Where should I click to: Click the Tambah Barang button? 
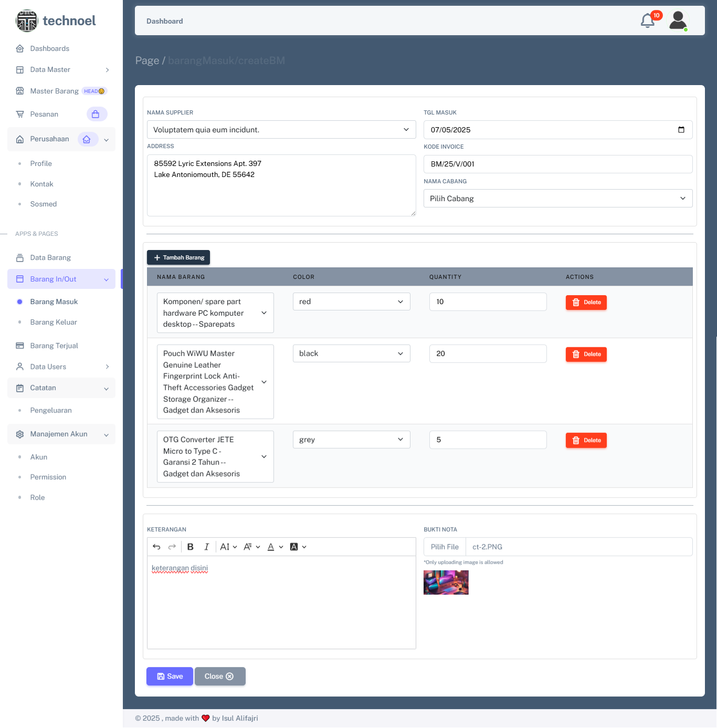(178, 257)
